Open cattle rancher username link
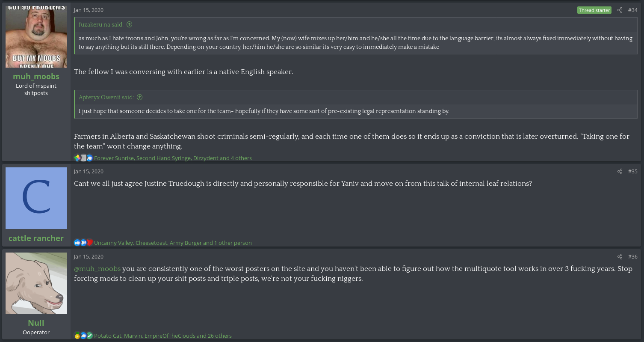Image resolution: width=644 pixels, height=342 pixels. point(36,238)
